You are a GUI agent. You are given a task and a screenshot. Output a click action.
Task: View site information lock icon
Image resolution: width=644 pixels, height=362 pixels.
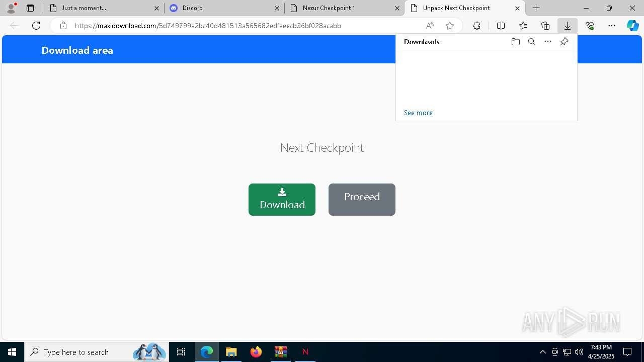click(63, 26)
